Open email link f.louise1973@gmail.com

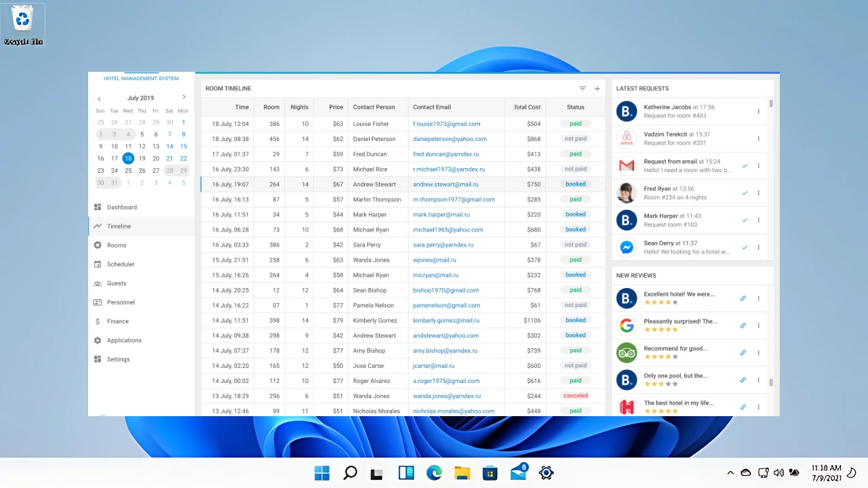coord(446,124)
